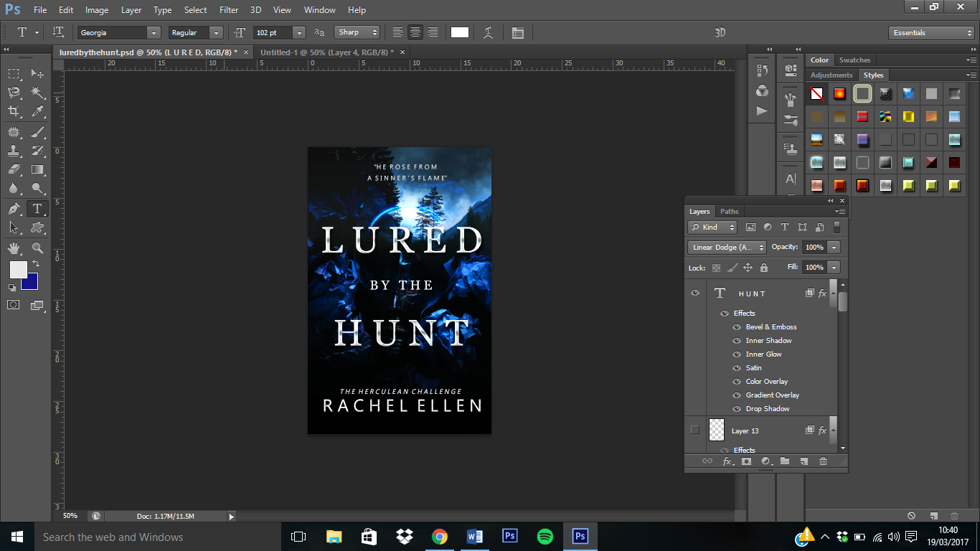The height and width of the screenshot is (551, 980).
Task: Open the Georgia font family dropdown
Action: [154, 33]
